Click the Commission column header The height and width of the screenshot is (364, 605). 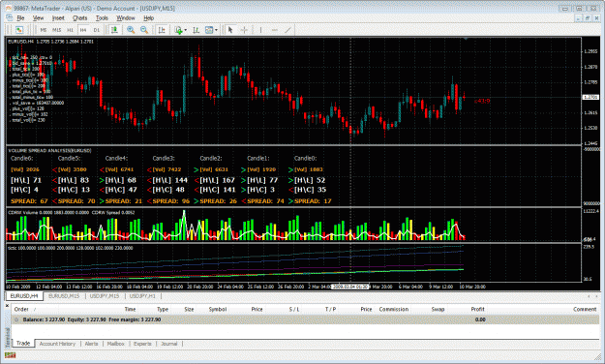[394, 309]
